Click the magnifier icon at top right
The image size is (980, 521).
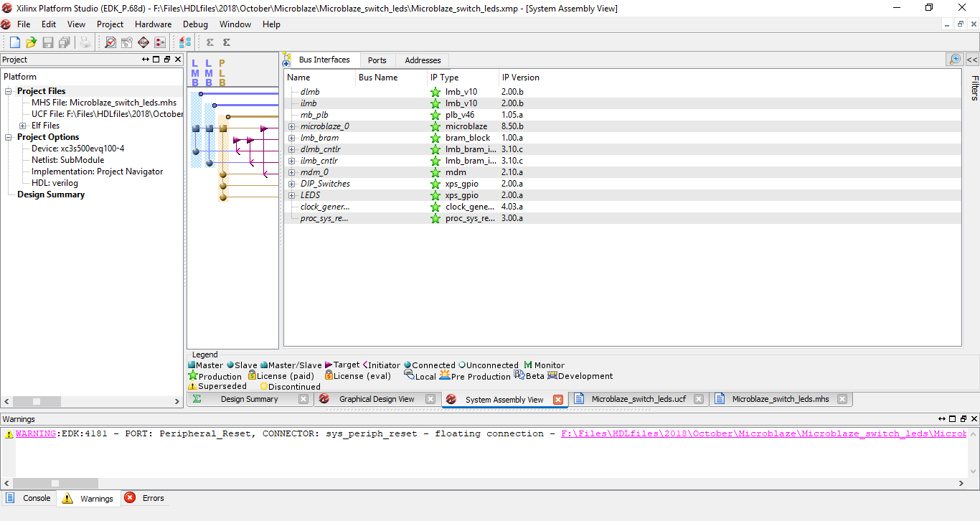tap(955, 60)
